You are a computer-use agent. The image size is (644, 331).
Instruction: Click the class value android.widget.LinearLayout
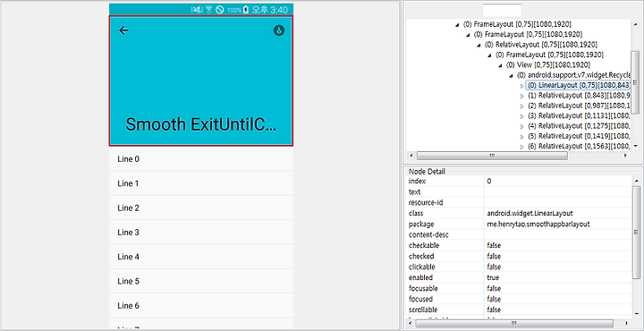(530, 213)
